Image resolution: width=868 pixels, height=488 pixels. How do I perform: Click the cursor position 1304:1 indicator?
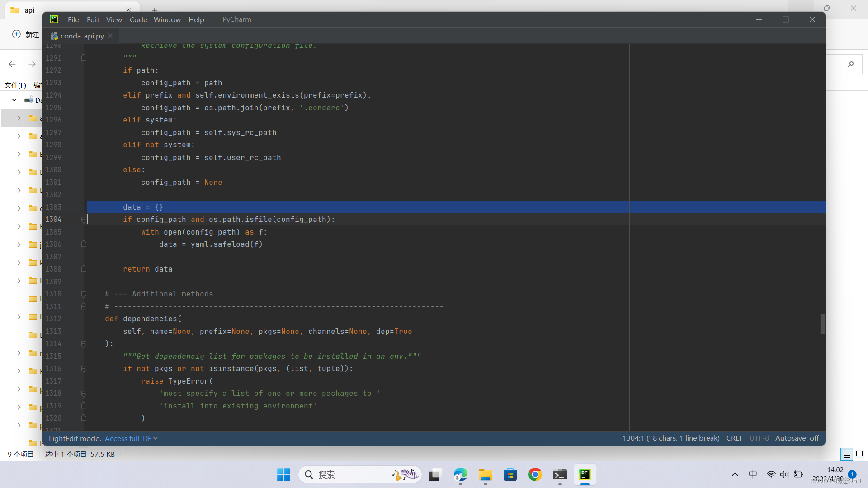(x=671, y=438)
